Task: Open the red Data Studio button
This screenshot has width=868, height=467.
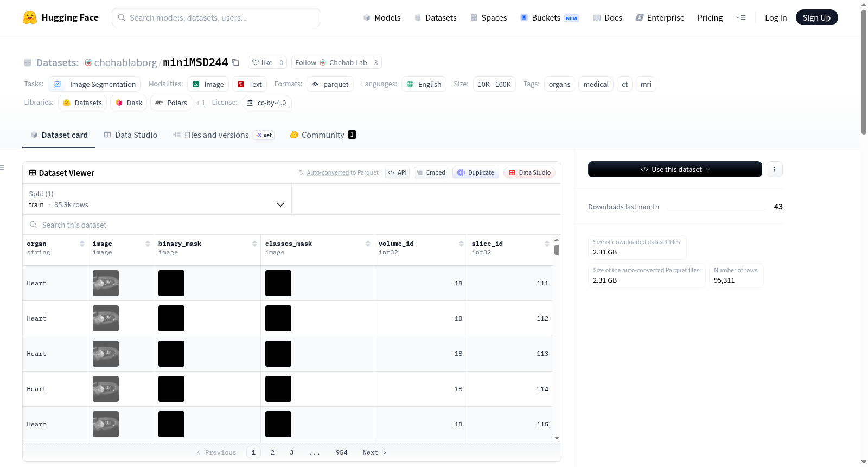Action: 529,172
